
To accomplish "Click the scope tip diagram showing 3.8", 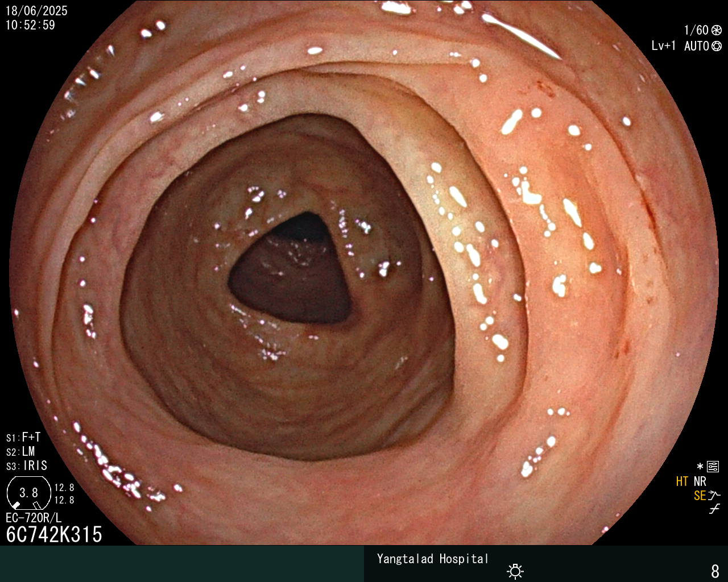I will (28, 493).
